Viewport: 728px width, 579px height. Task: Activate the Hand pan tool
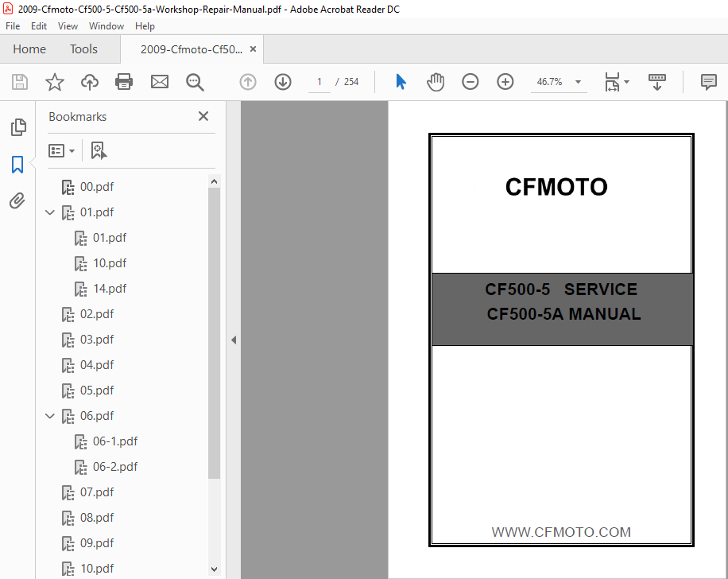click(435, 82)
